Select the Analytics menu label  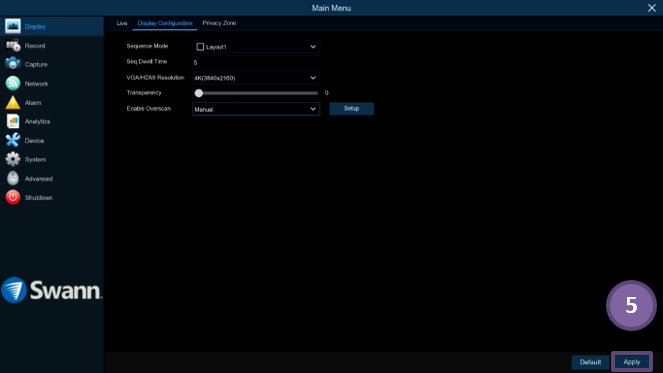37,121
